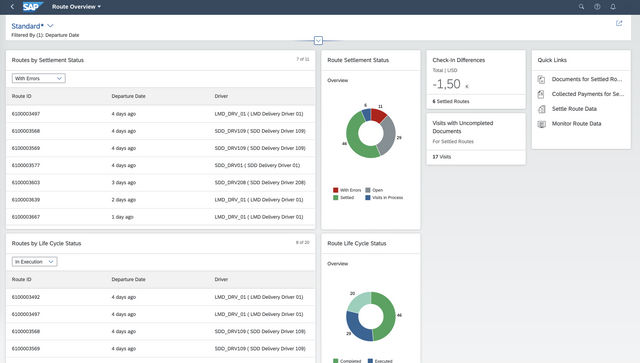Select settlement row 6100003497

click(x=160, y=114)
